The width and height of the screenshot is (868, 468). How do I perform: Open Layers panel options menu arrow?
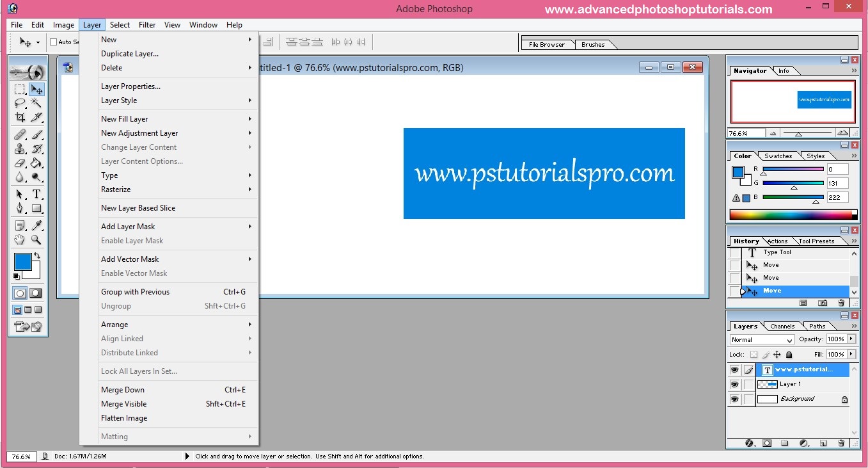click(853, 326)
